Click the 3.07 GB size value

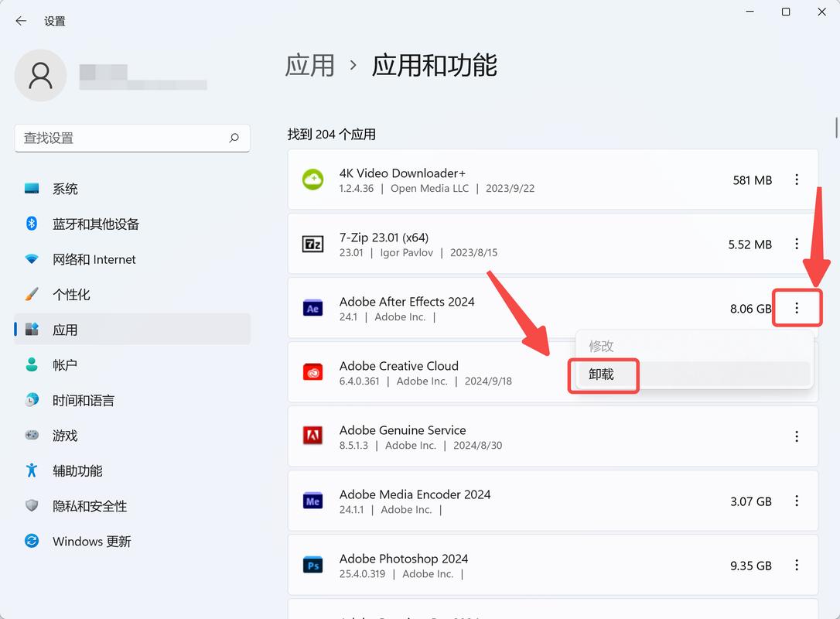(x=751, y=501)
